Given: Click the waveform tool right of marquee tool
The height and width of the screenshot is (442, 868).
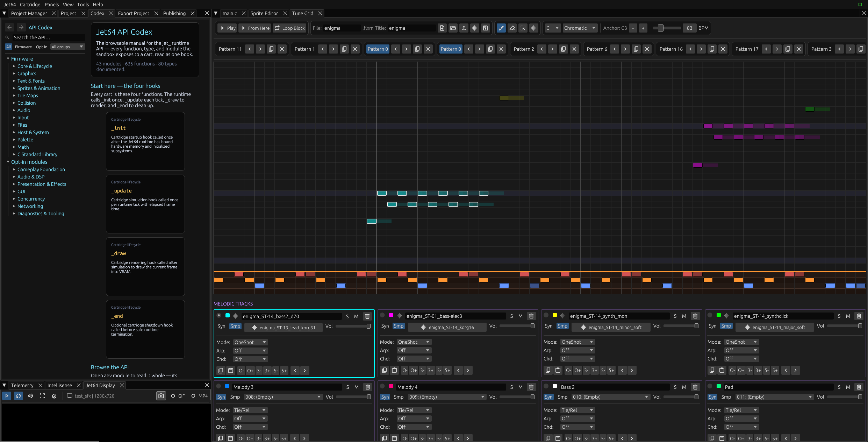Looking at the screenshot, I should (534, 28).
